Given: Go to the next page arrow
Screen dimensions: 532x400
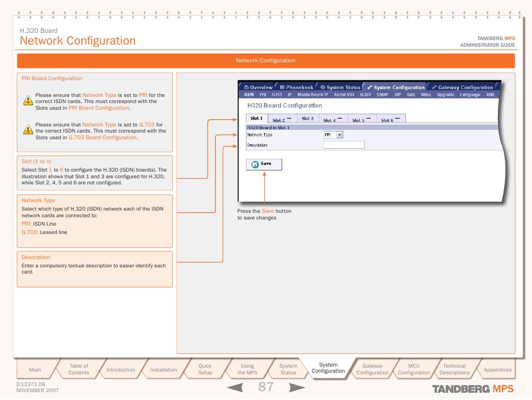Looking at the screenshot, I should click(297, 388).
